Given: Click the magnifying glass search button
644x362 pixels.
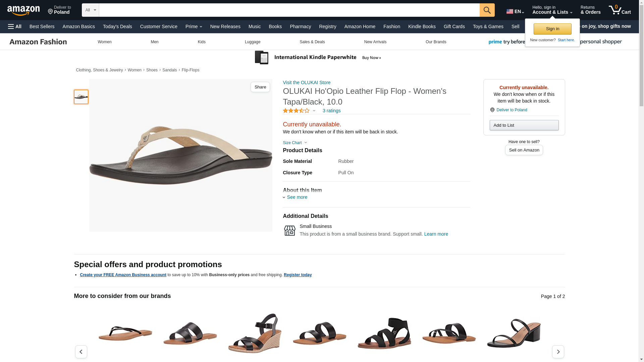Looking at the screenshot, I should [x=487, y=10].
